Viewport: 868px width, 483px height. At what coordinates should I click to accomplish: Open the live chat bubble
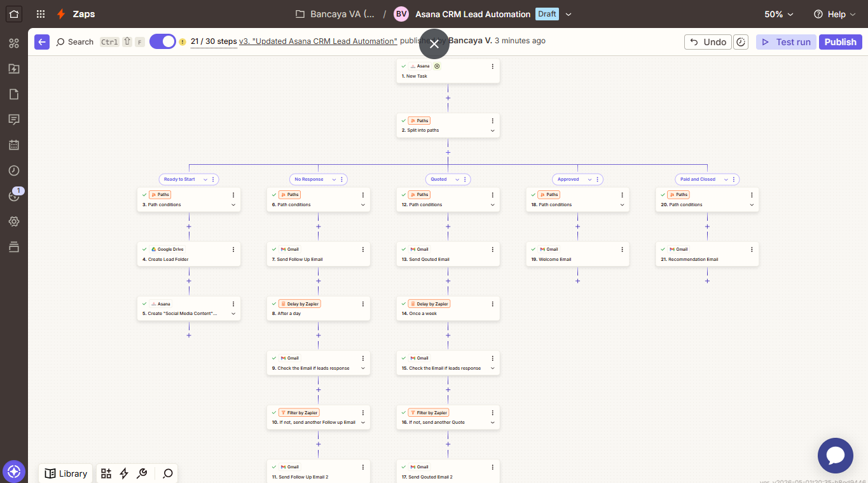[835, 456]
